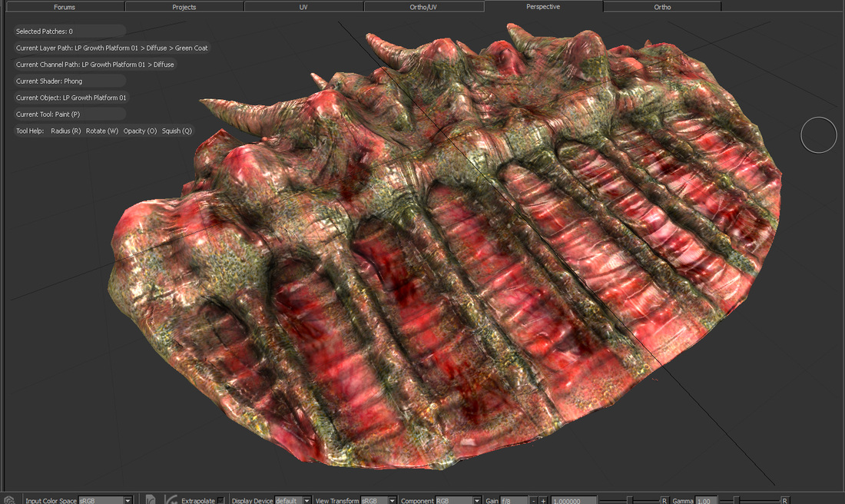This screenshot has height=504, width=845.
Task: Click the color management icon at bottom-left
Action: point(9,499)
